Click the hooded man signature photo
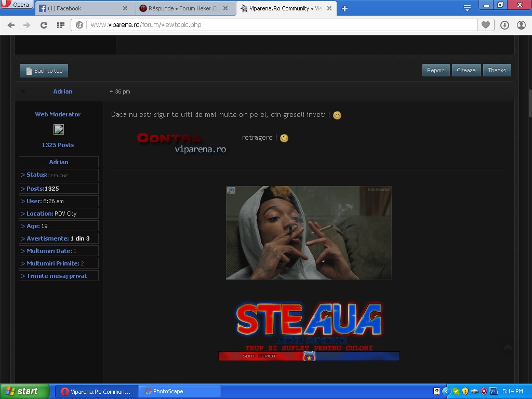This screenshot has height=399, width=532. (x=309, y=233)
